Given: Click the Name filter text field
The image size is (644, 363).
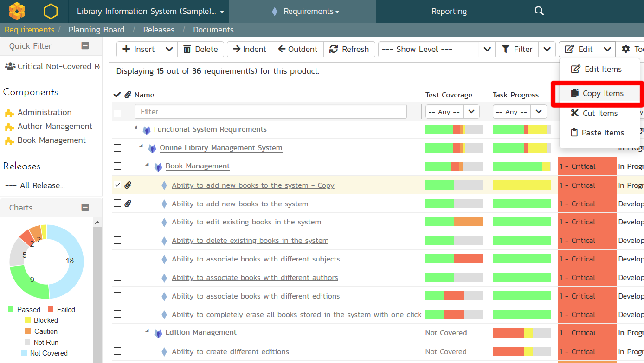Looking at the screenshot, I should pyautogui.click(x=270, y=112).
